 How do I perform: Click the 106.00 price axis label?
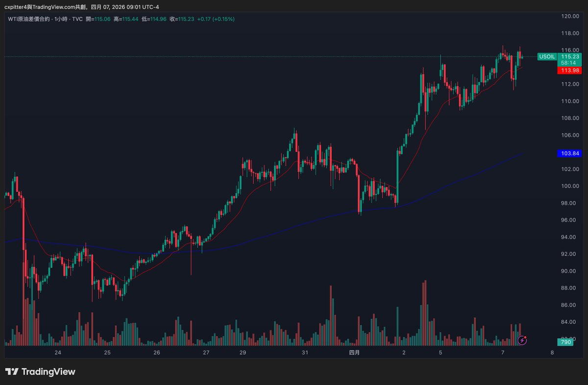pos(570,135)
